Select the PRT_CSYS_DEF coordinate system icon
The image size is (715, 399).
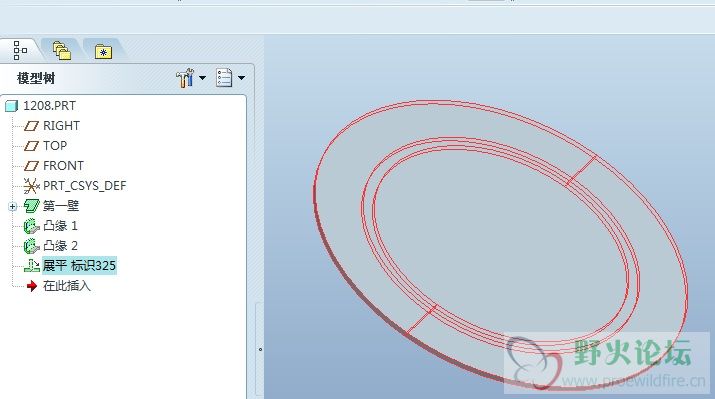(31, 186)
